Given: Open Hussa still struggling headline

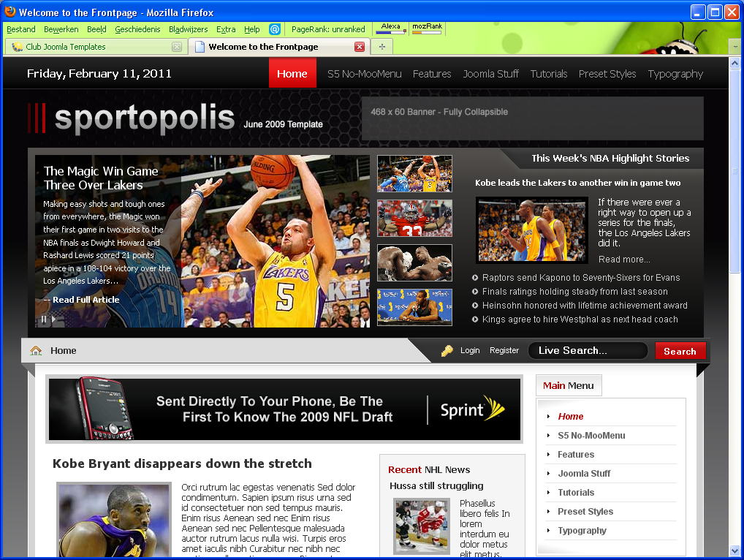Looking at the screenshot, I should 436,486.
